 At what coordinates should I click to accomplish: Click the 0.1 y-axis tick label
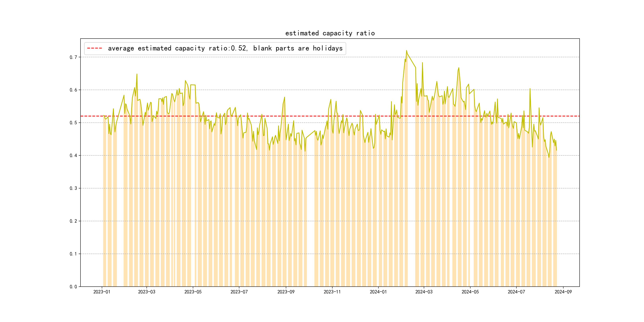click(x=73, y=254)
